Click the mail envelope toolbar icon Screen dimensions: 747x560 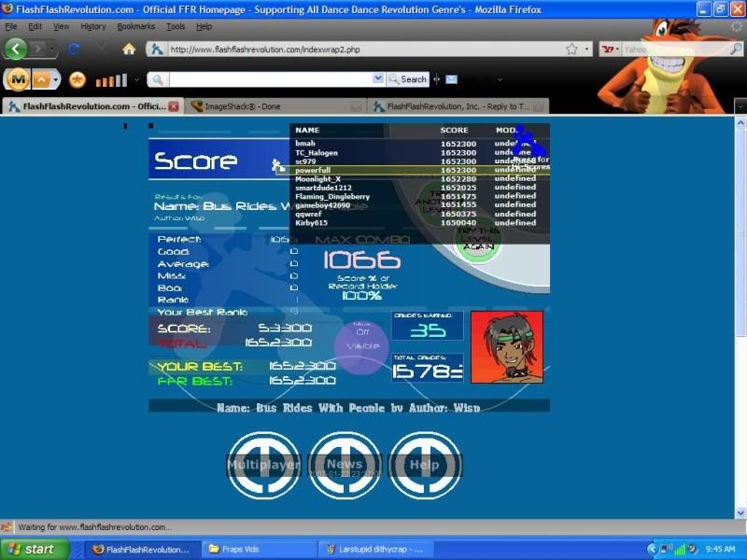(x=451, y=79)
